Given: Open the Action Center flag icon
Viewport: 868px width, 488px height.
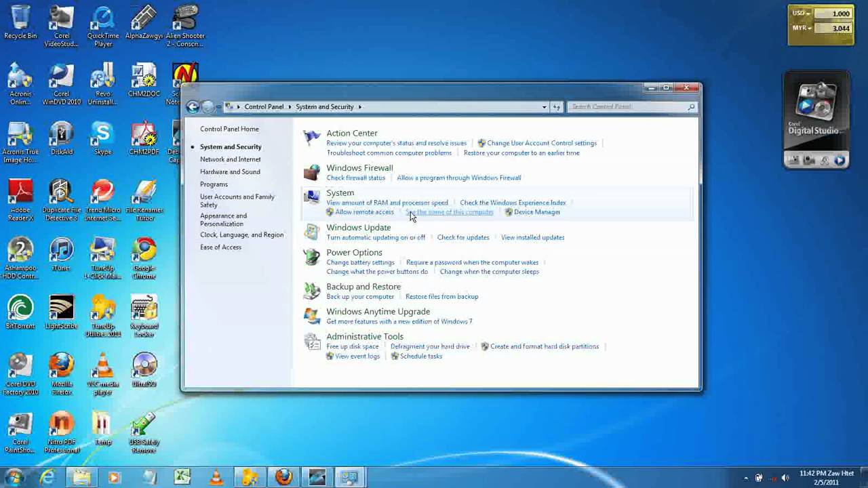Looking at the screenshot, I should click(x=311, y=138).
